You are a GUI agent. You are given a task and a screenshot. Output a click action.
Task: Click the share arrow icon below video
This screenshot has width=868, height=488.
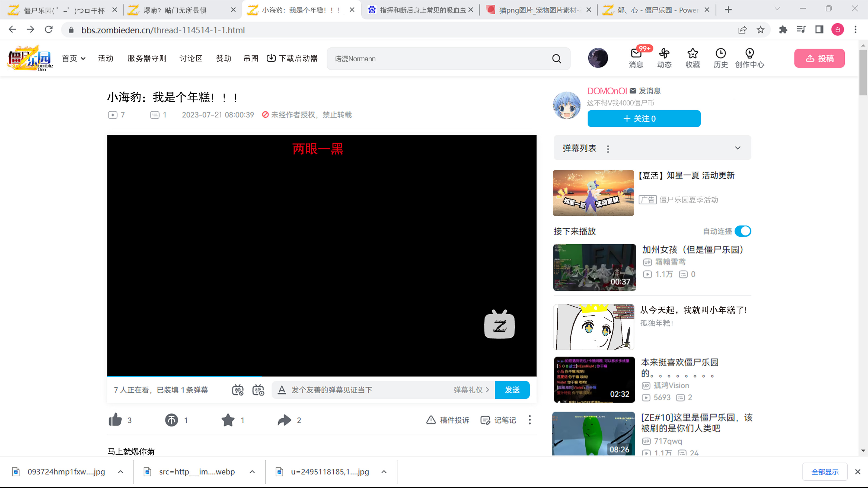(x=284, y=420)
